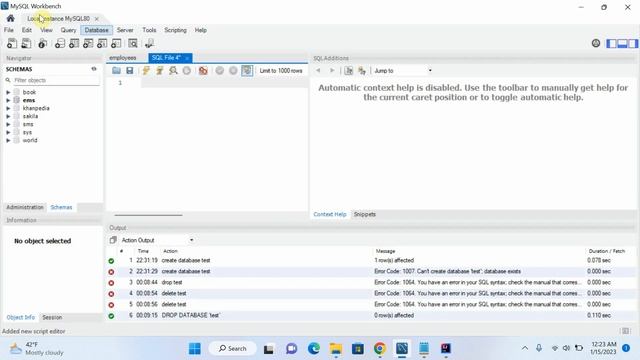Create a new stored procedure icon

click(102, 43)
